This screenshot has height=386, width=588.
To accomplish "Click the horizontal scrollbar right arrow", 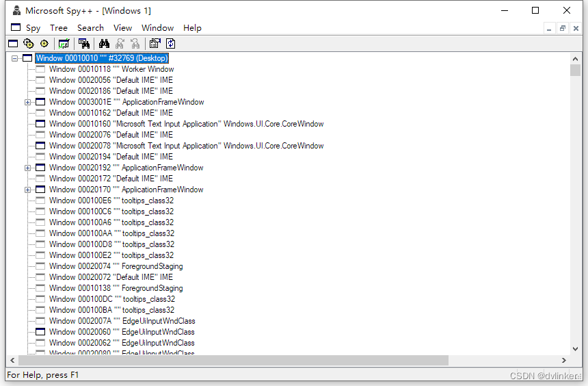I will tap(563, 361).
